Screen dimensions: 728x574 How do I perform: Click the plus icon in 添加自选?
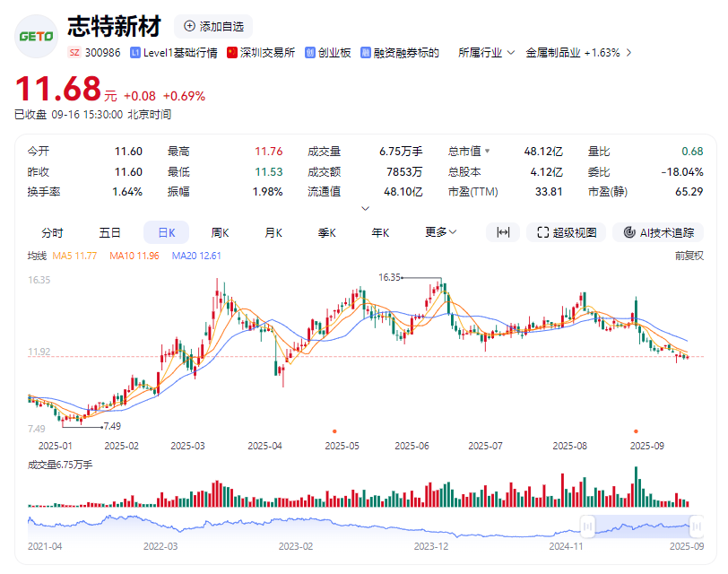[189, 26]
